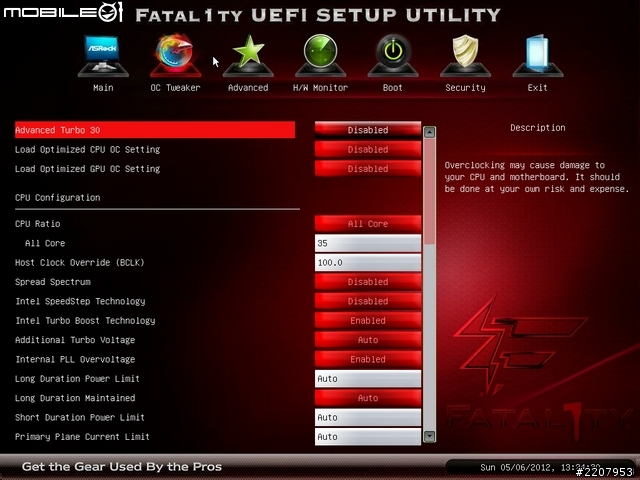
Task: Select Long Duration Maintained label
Action: click(x=75, y=398)
